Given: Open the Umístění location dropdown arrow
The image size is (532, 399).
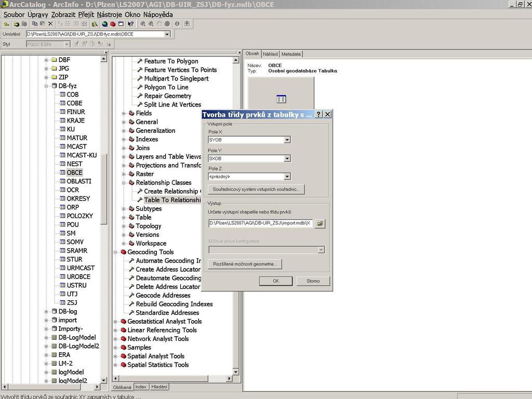Looking at the screenshot, I should point(167,34).
